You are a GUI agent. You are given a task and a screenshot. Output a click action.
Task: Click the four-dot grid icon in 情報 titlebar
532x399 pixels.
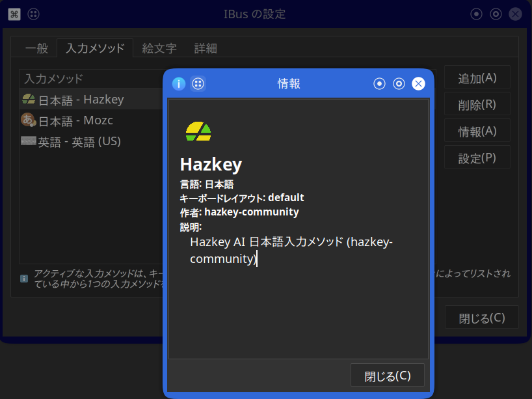pyautogui.click(x=198, y=83)
